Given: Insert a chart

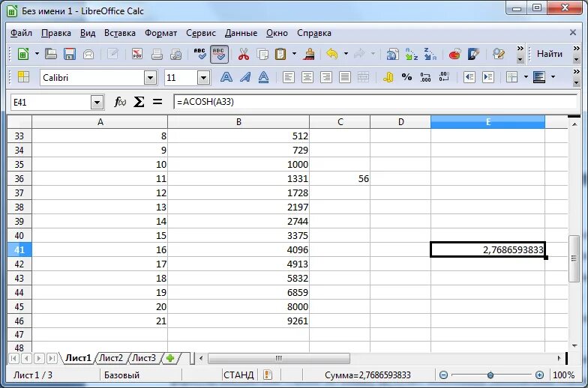Looking at the screenshot, I should 454,54.
